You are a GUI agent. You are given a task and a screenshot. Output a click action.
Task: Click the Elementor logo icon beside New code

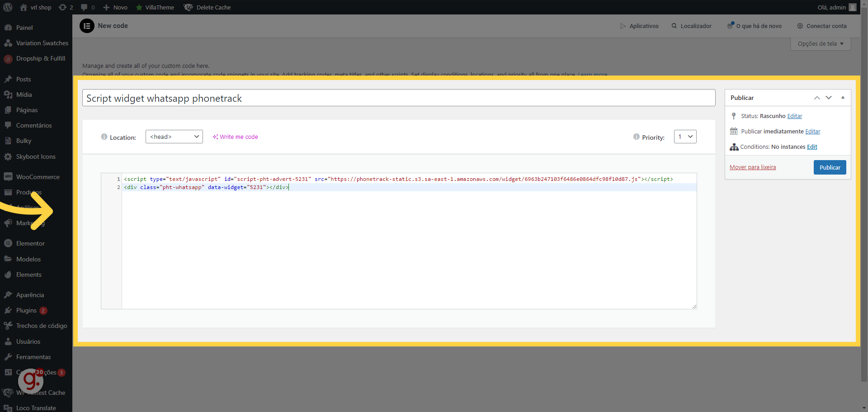87,26
